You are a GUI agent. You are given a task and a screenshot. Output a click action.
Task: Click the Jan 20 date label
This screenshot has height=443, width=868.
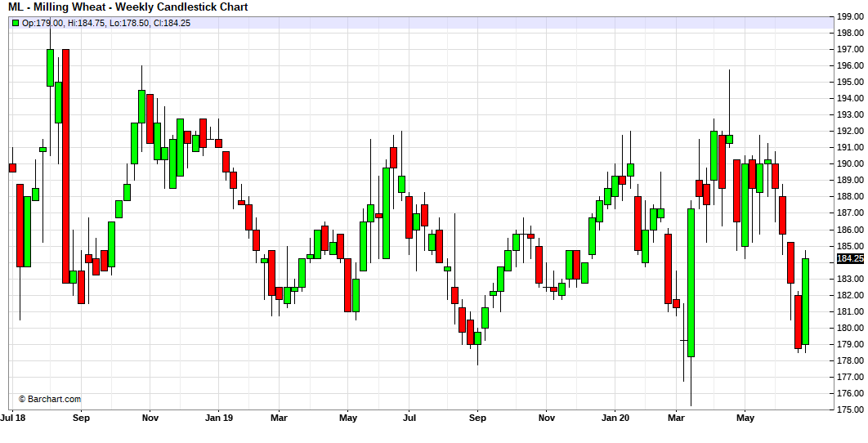[615, 418]
